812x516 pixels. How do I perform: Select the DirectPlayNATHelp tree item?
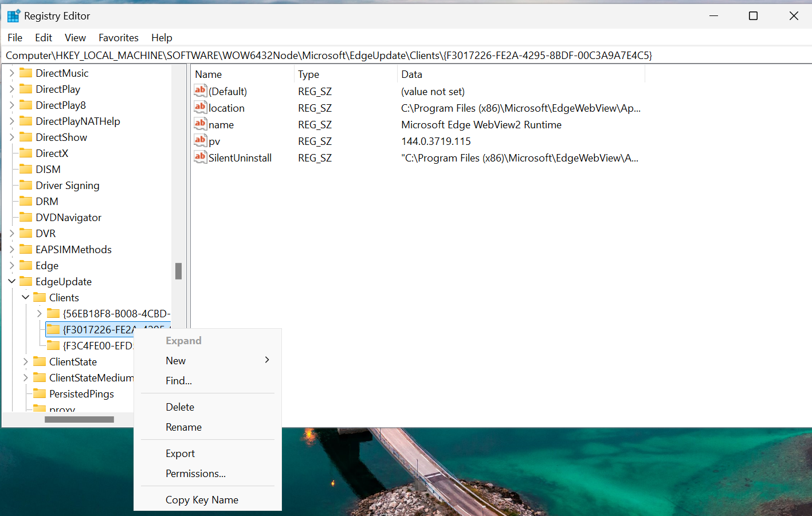(x=78, y=121)
